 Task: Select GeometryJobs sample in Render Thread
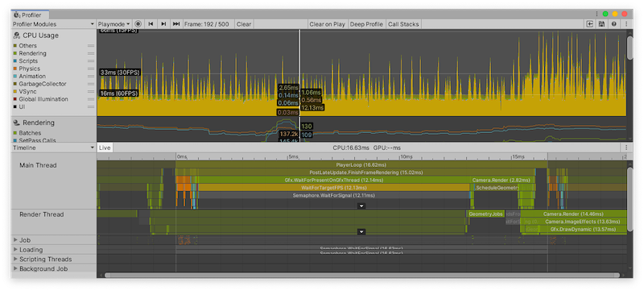pos(486,214)
